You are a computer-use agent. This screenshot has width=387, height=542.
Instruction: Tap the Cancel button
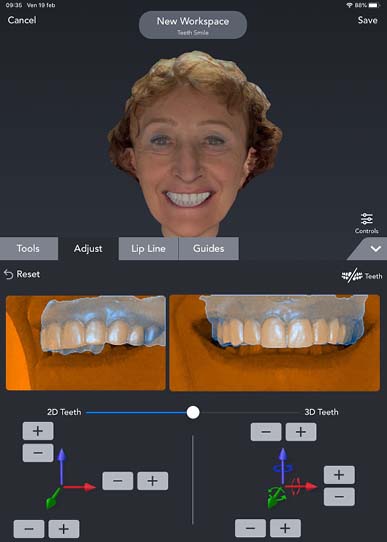22,20
